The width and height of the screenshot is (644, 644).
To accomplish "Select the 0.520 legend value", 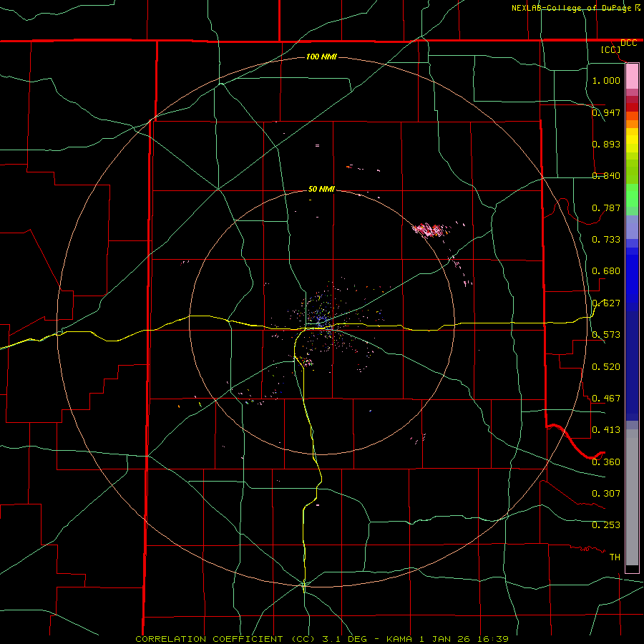I will point(606,366).
